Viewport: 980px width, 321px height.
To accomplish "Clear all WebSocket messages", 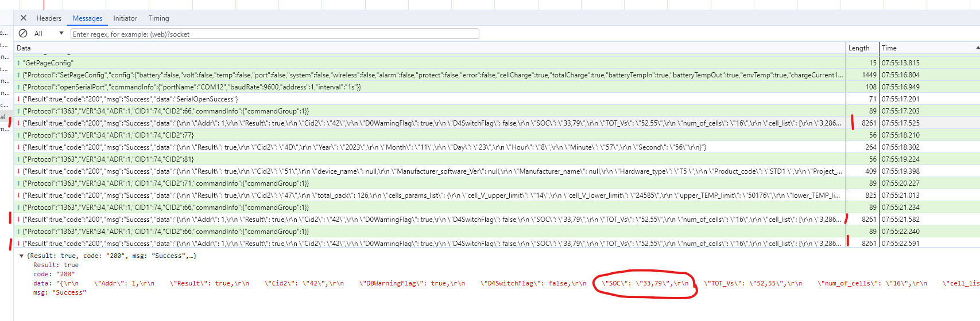I will click(x=23, y=34).
